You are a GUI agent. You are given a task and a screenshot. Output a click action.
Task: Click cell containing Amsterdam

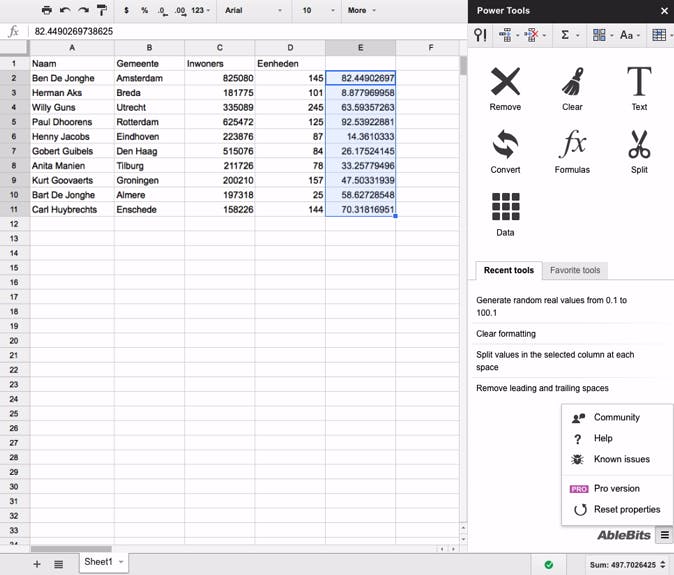[149, 78]
